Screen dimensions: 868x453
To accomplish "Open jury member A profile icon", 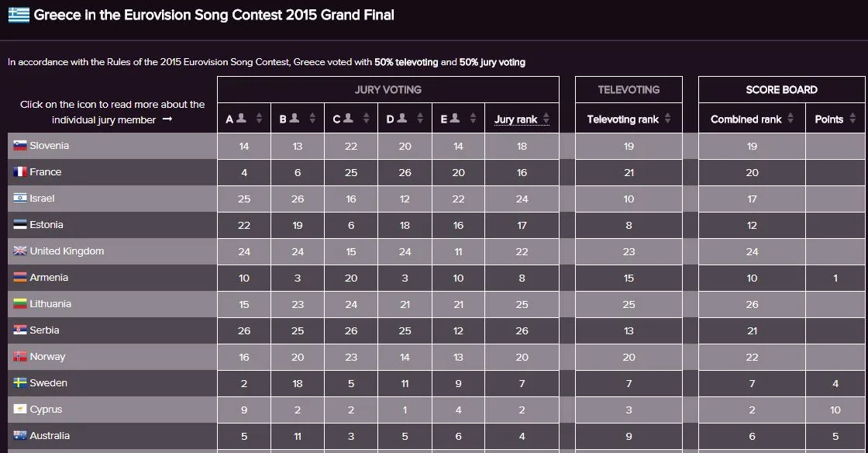I will click(241, 118).
